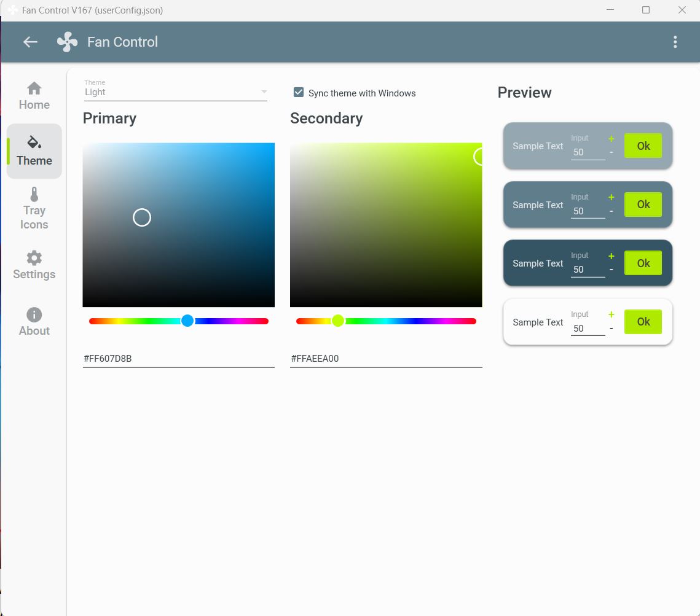Open the Home sidebar section
This screenshot has width=700, height=616.
click(x=34, y=96)
